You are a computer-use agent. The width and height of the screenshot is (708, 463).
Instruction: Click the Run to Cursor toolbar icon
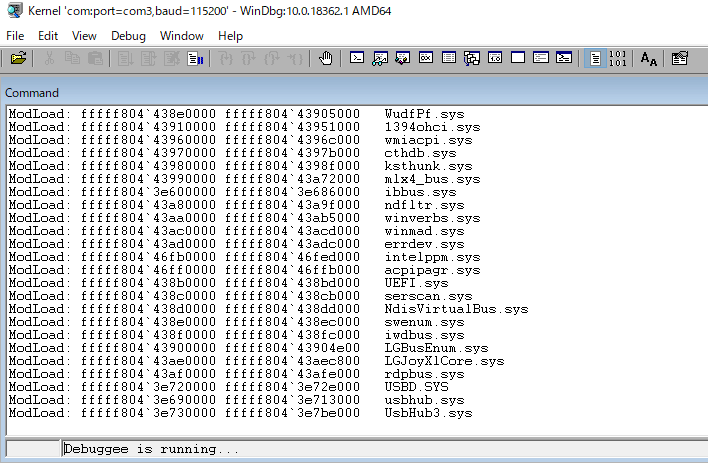click(x=295, y=58)
